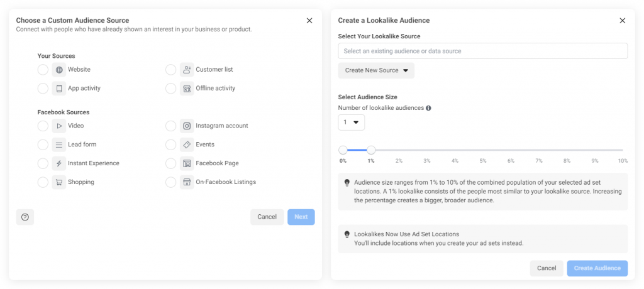Cancel the Custom Audience Source dialog

[x=267, y=217]
